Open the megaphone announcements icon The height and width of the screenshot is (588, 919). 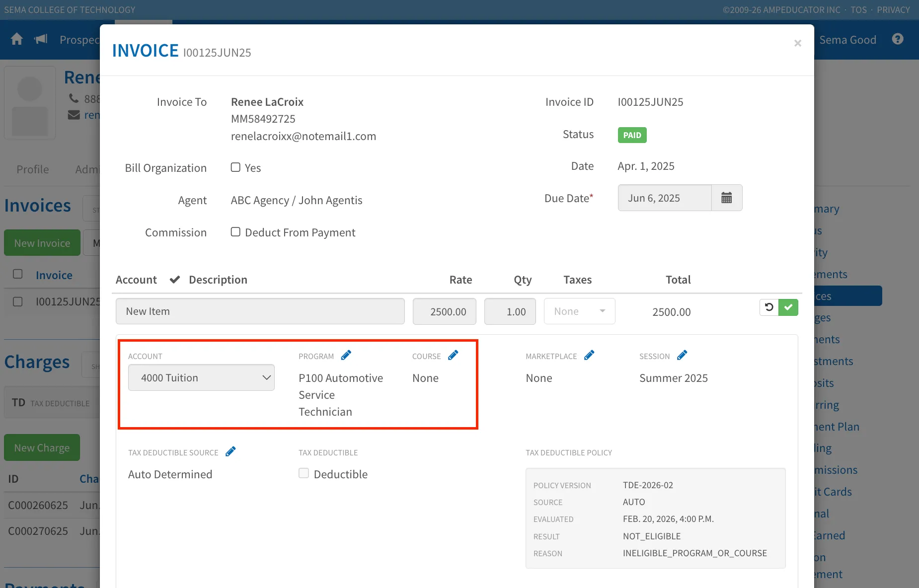[41, 39]
